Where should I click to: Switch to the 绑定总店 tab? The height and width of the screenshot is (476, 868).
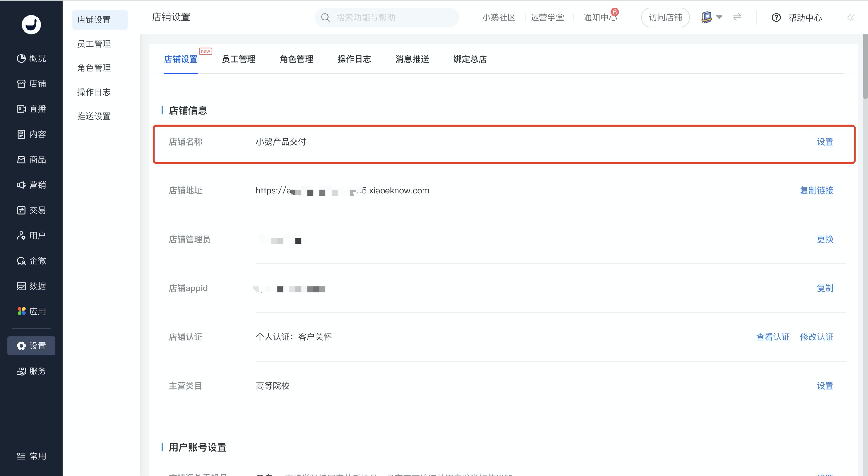click(470, 59)
